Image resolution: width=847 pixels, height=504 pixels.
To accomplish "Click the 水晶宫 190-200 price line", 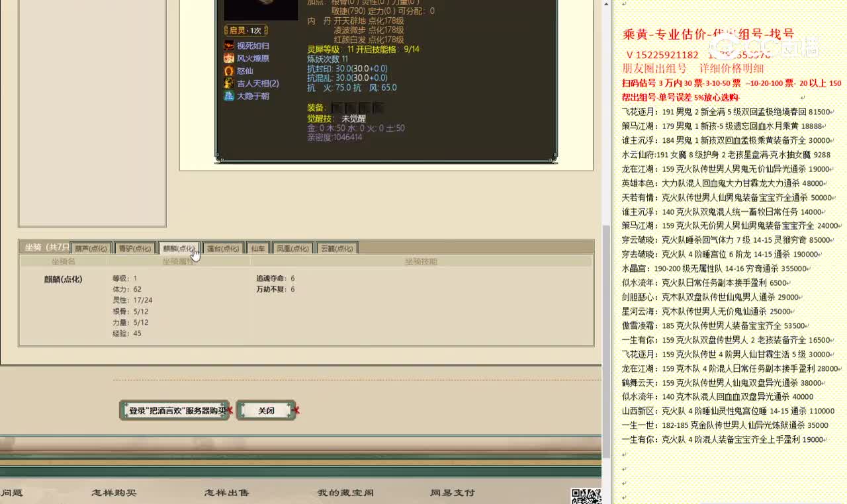I will [x=714, y=269].
